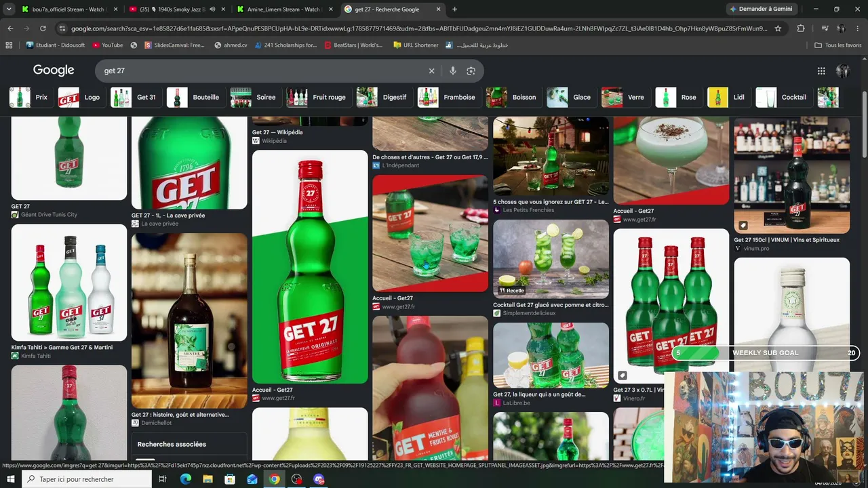Open the La cave privée source link

(155, 224)
